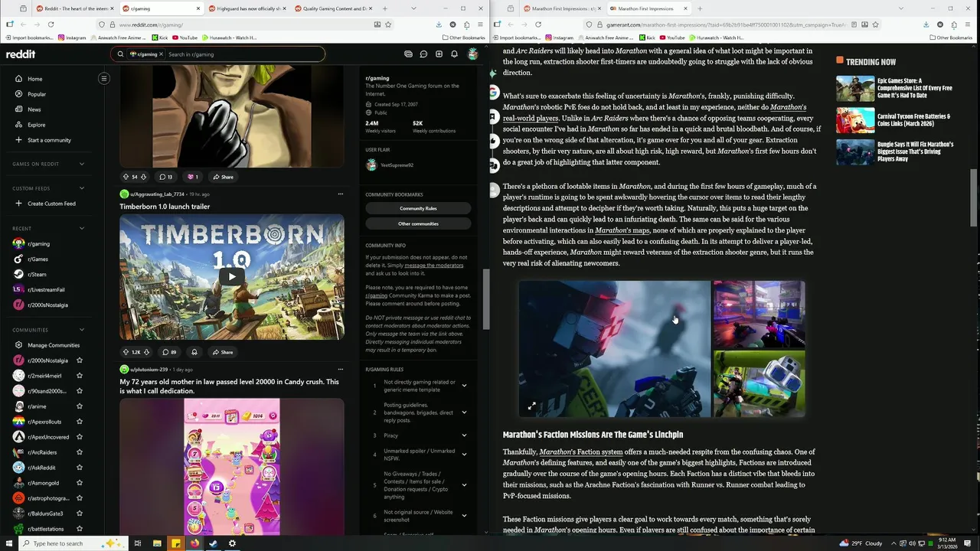Reload the gamerant page
This screenshot has height=551, width=980.
[x=538, y=24]
